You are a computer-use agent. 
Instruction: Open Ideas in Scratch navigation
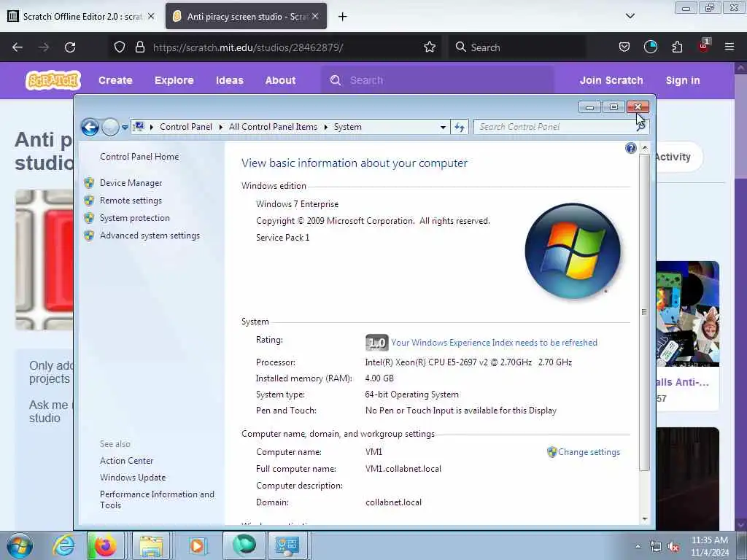point(230,80)
